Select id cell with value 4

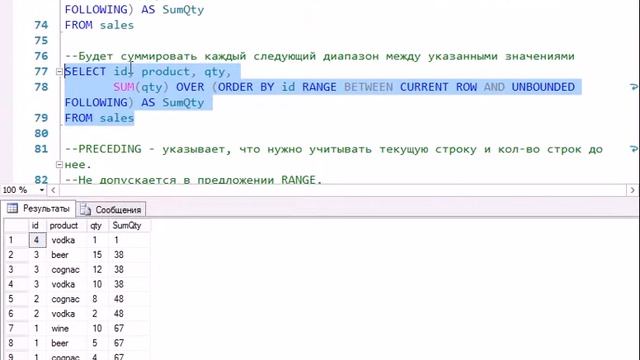point(37,240)
